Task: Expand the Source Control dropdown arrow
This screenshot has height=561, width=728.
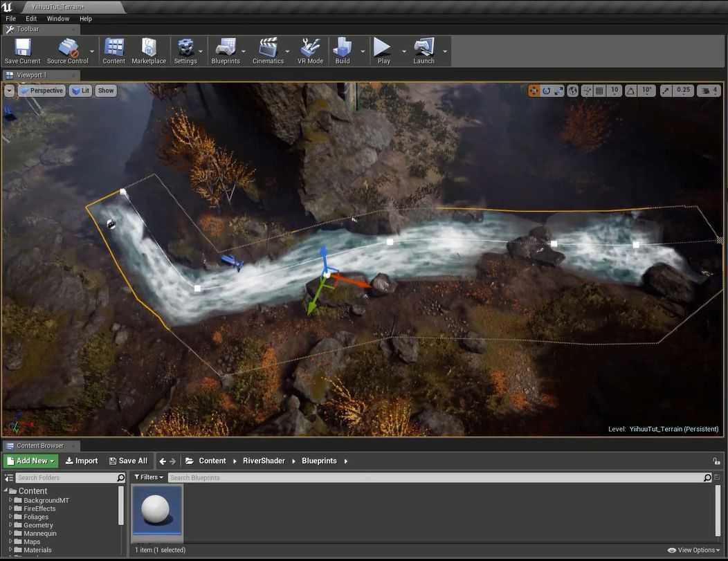Action: point(92,51)
